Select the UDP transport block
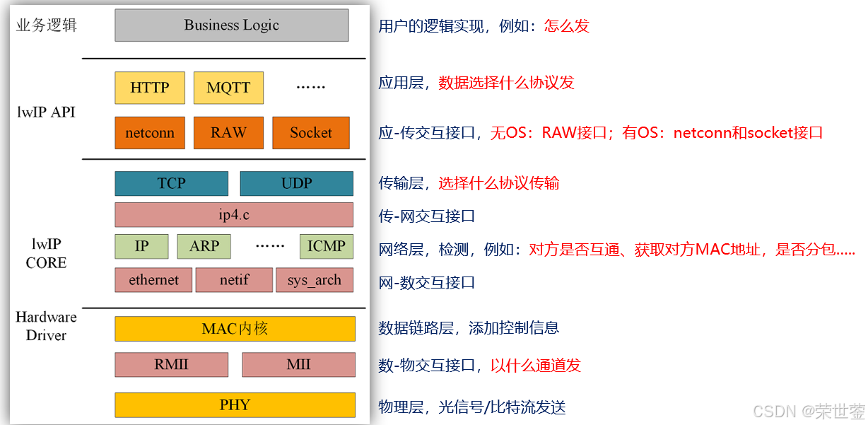 [296, 183]
